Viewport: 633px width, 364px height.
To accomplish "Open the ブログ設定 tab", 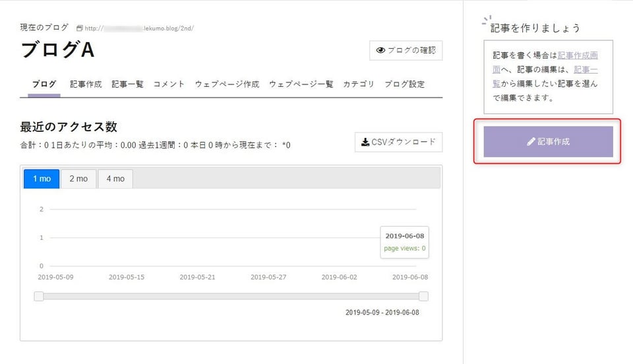I will 404,84.
